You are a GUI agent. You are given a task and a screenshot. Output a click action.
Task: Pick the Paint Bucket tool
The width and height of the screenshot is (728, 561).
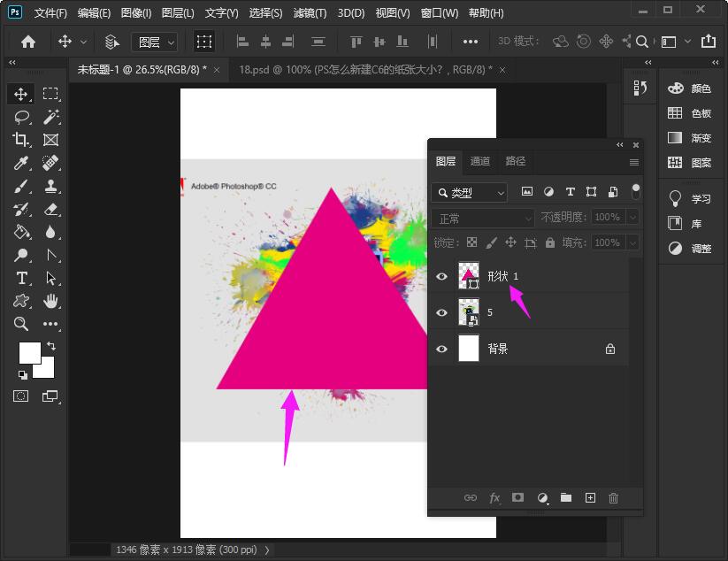pyautogui.click(x=21, y=232)
